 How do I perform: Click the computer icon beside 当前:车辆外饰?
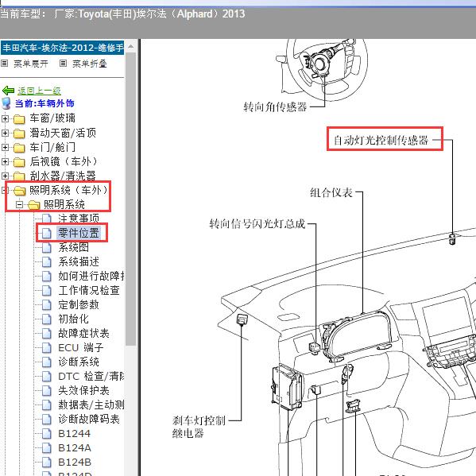click(x=6, y=103)
